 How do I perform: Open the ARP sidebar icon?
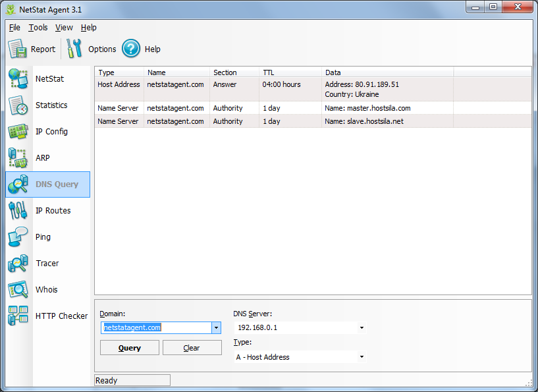18,158
